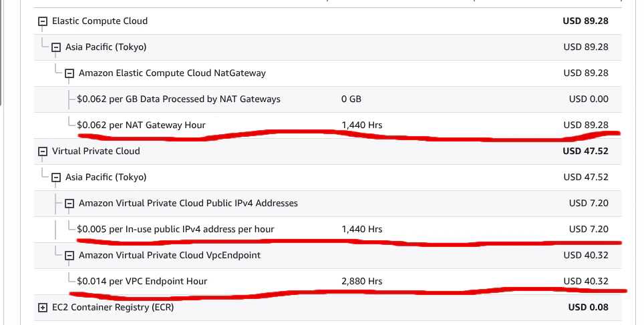The image size is (644, 325).
Task: Select the Virtual Private Cloud row label
Action: tap(96, 151)
